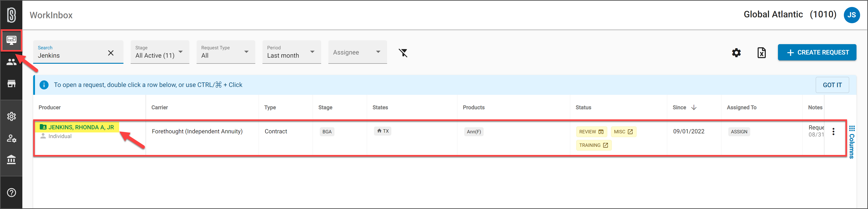This screenshot has width=868, height=209.
Task: Click the ASSIGN button
Action: tap(739, 132)
